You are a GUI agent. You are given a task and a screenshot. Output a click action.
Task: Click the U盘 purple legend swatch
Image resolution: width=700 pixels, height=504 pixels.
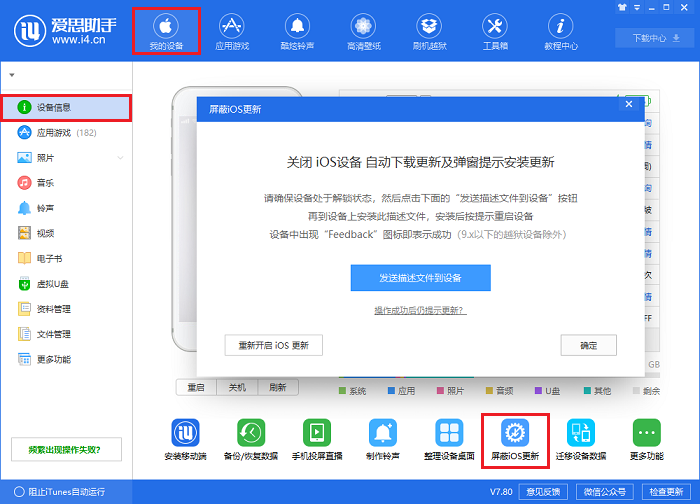[538, 391]
